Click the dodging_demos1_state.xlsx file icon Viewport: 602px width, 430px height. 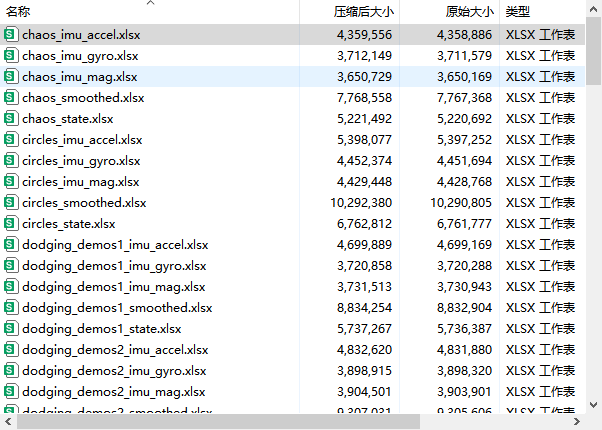click(11, 328)
